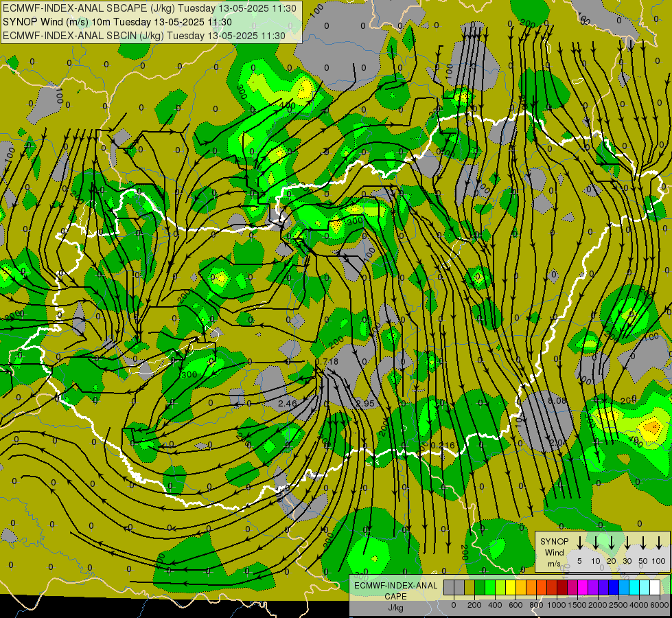Click the CAPE label in the legend

[x=395, y=597]
